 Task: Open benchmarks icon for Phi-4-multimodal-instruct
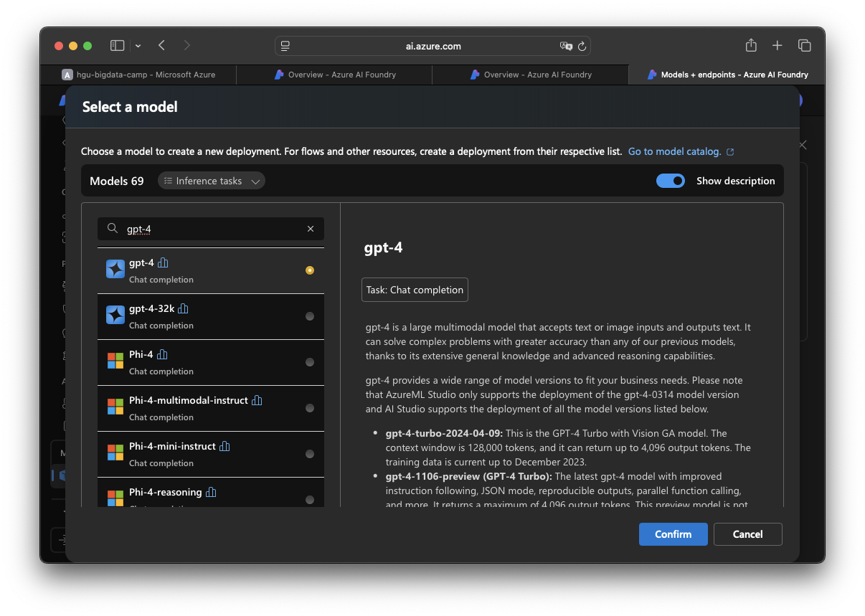[257, 400]
